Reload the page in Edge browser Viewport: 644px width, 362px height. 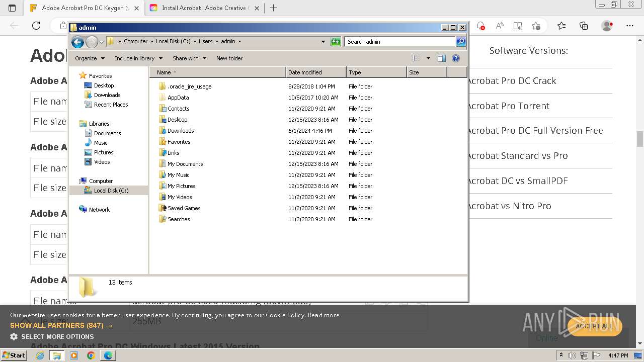[36, 26]
